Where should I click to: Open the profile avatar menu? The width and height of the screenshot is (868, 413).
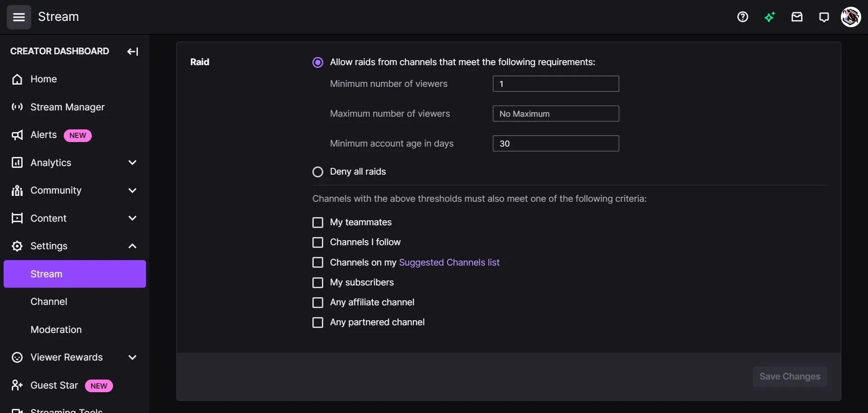(851, 17)
